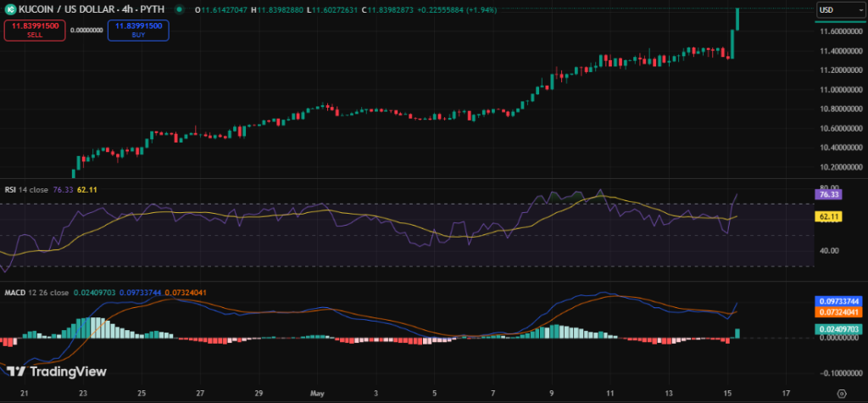Click the 10.80000000 price axis label

840,109
